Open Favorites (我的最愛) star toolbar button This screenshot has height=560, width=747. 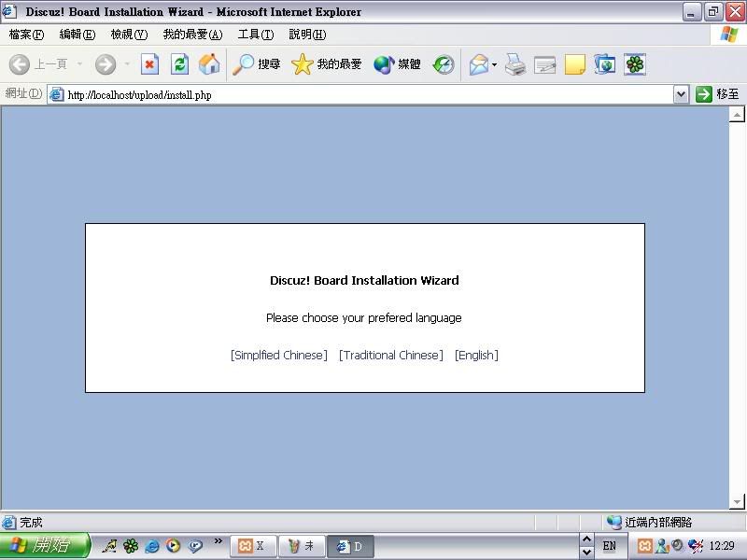pyautogui.click(x=326, y=64)
